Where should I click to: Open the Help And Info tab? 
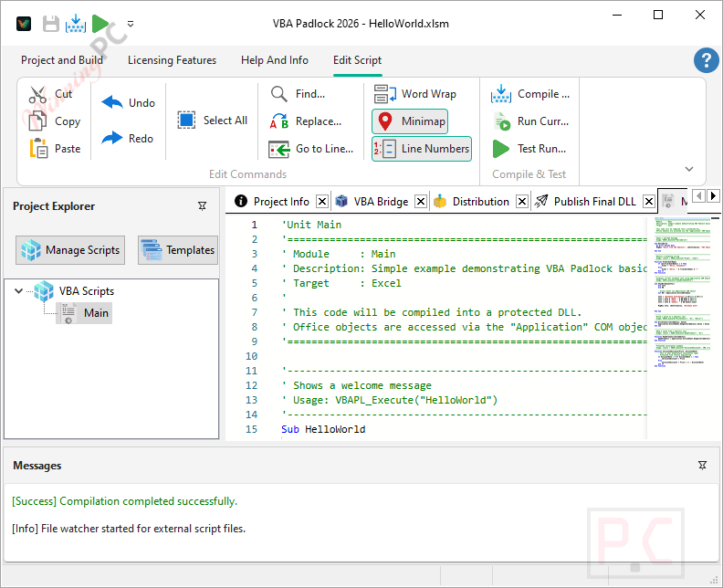pyautogui.click(x=275, y=60)
